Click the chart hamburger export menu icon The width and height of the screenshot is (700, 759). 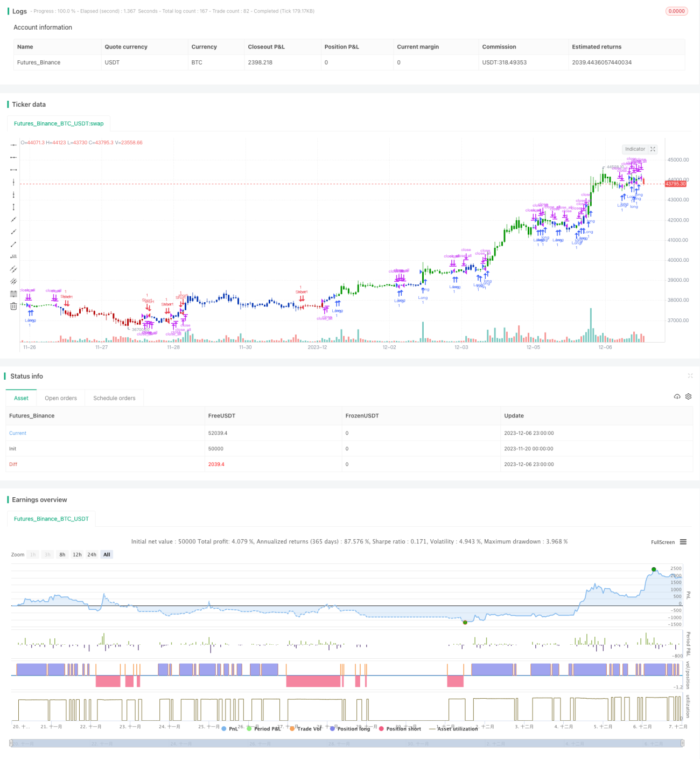click(x=683, y=542)
